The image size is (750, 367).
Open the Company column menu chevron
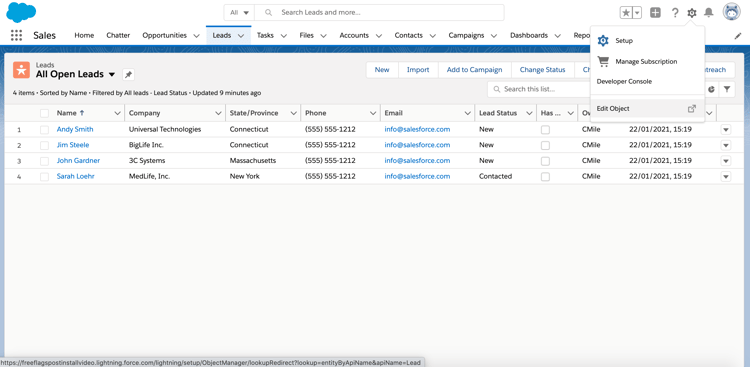pos(219,113)
